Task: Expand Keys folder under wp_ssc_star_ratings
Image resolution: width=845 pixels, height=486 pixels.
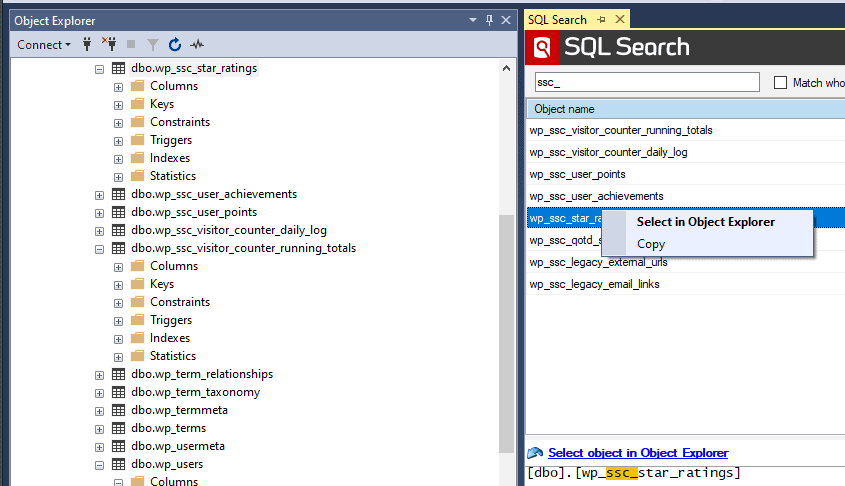Action: [119, 105]
